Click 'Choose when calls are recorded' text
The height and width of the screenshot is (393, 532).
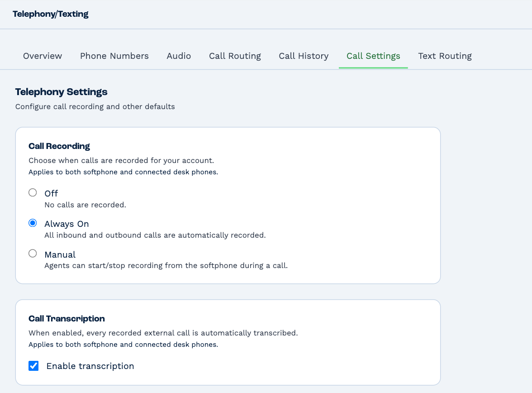click(121, 160)
